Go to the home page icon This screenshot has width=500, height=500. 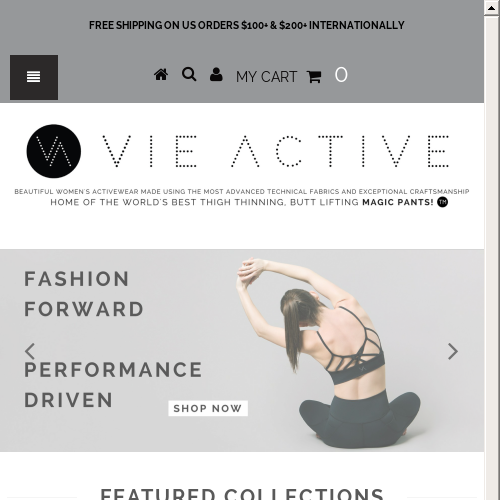(x=161, y=74)
